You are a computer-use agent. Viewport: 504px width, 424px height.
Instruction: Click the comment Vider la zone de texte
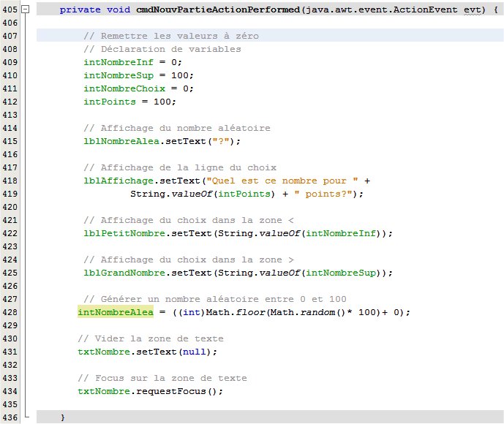[x=151, y=339]
